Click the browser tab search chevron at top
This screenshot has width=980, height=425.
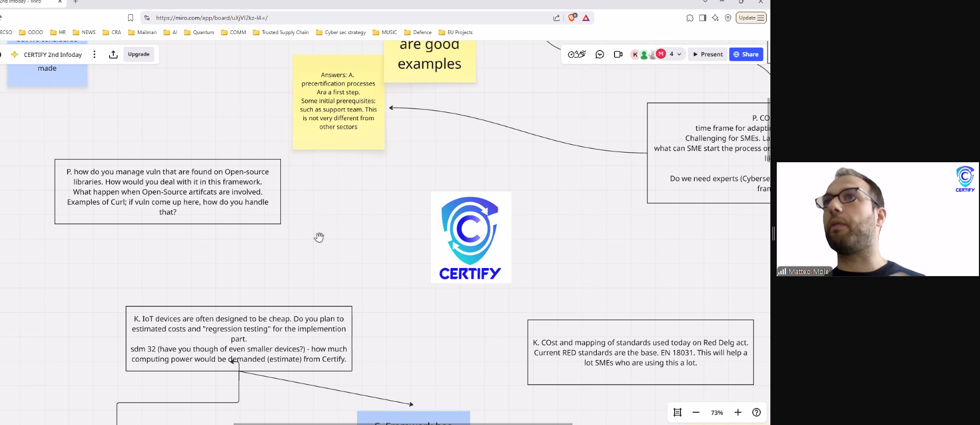click(705, 2)
